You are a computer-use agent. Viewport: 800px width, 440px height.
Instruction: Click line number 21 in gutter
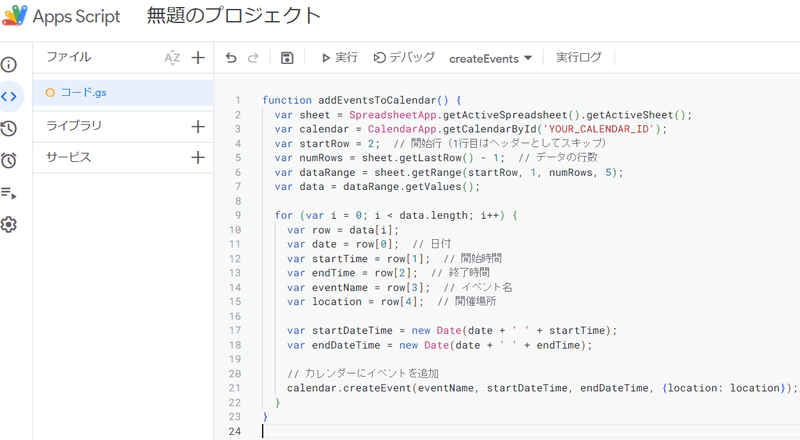pyautogui.click(x=235, y=388)
